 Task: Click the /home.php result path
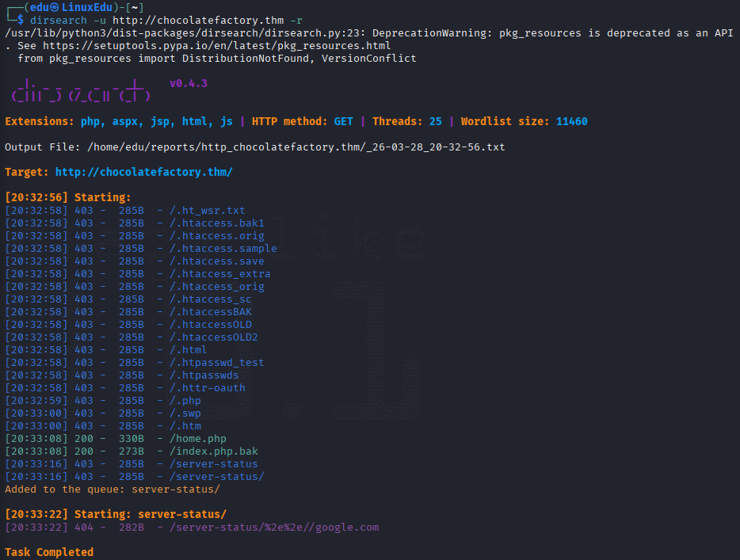198,439
